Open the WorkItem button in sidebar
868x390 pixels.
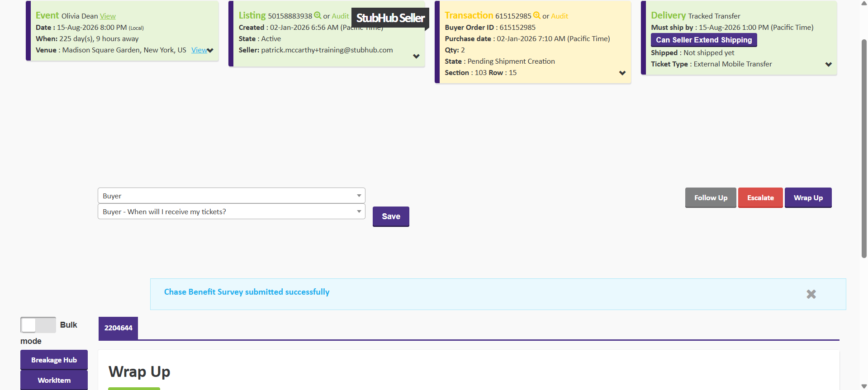[x=54, y=380]
